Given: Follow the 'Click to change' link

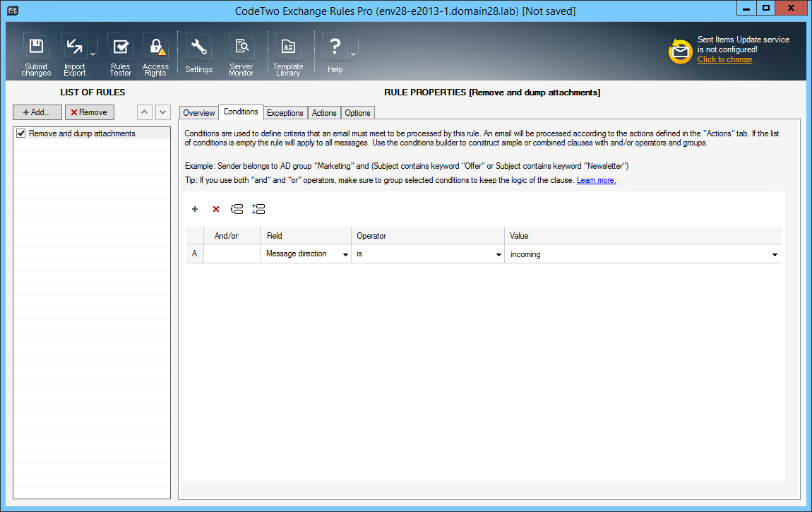Looking at the screenshot, I should point(724,59).
